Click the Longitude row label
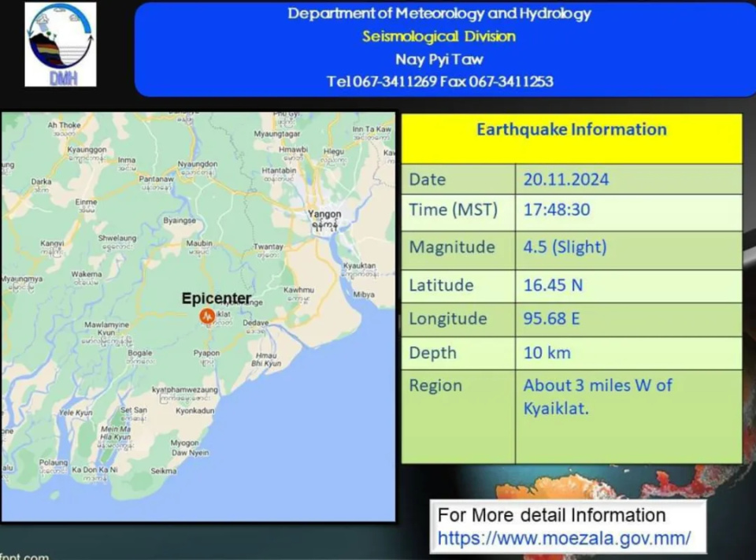The width and height of the screenshot is (756, 560). click(x=448, y=319)
